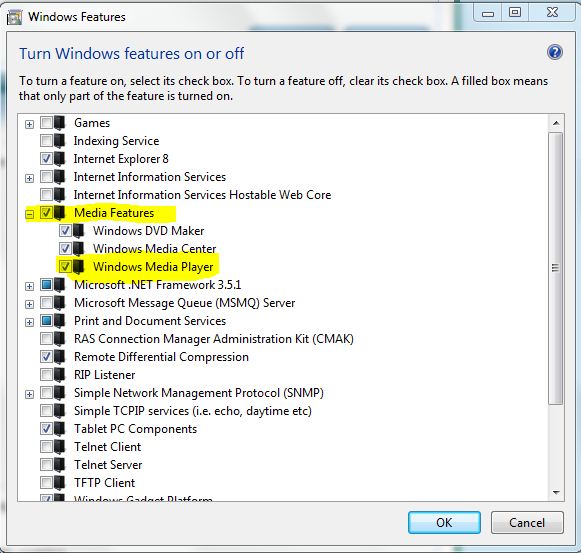This screenshot has width=581, height=553.
Task: Click the folder icon beside Telnet Server
Action: [x=60, y=465]
